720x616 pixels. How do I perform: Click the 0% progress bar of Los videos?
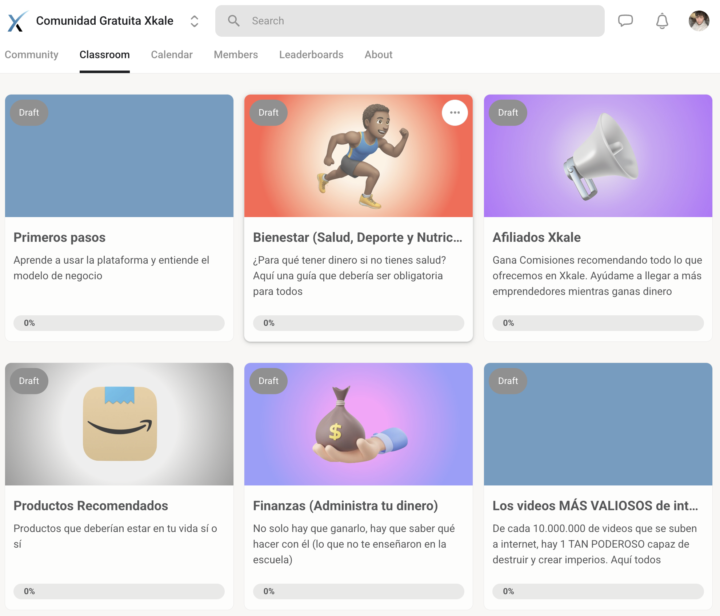pyautogui.click(x=598, y=591)
